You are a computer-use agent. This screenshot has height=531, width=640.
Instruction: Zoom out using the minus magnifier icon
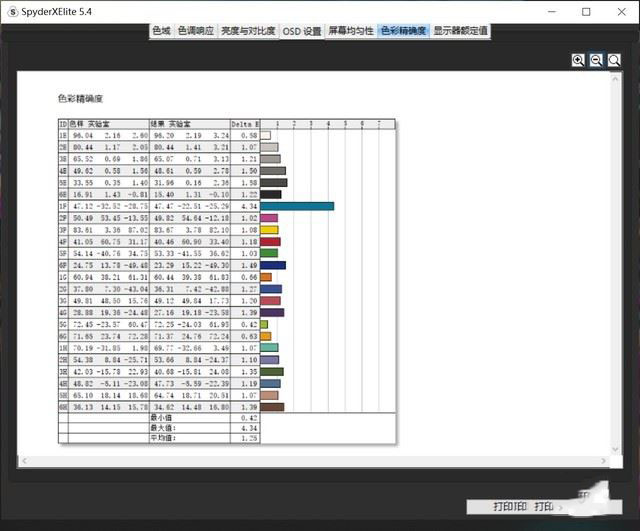point(596,60)
